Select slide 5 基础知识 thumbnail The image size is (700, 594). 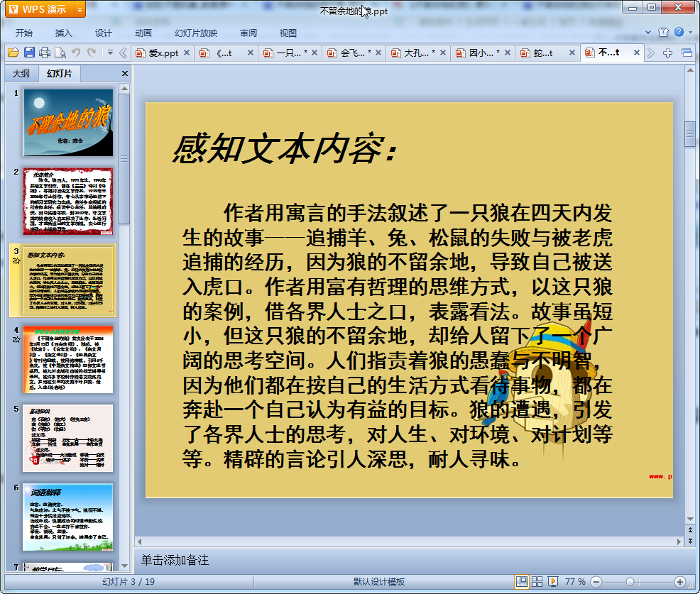point(68,439)
